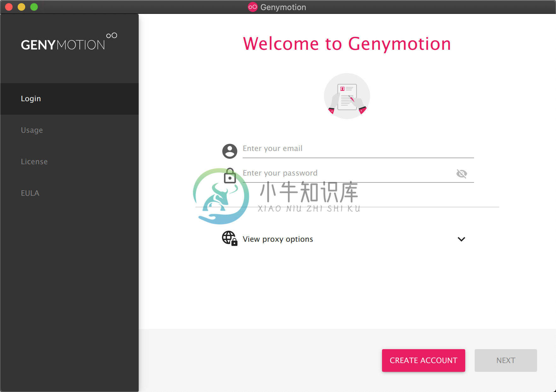Open the Usage sidebar step
The image size is (556, 392).
70,130
